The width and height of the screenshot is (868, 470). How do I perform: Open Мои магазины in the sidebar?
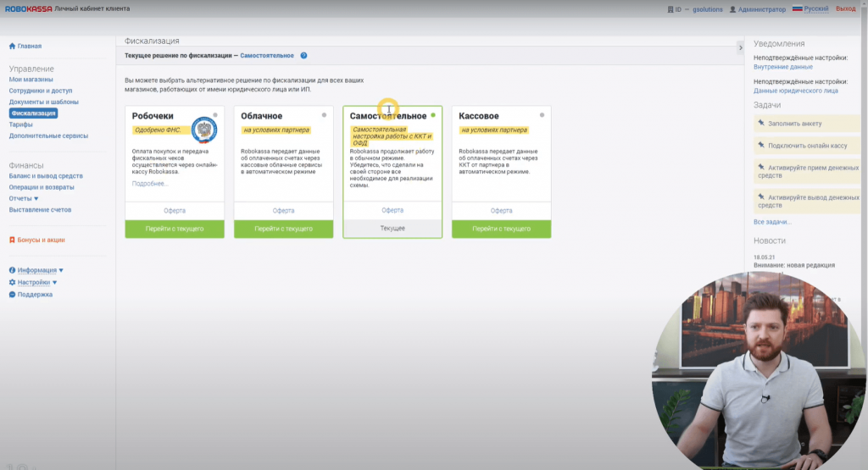click(x=31, y=80)
